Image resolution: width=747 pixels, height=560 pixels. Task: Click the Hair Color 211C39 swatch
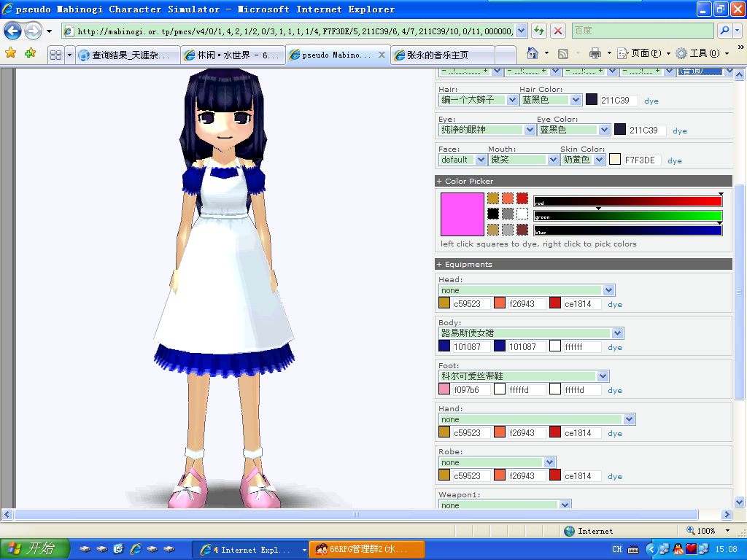[x=591, y=99]
